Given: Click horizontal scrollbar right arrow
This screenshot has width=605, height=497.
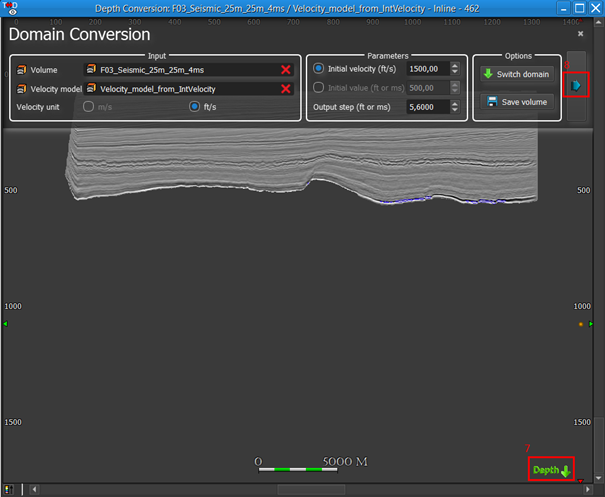Looking at the screenshot, I should [x=588, y=489].
